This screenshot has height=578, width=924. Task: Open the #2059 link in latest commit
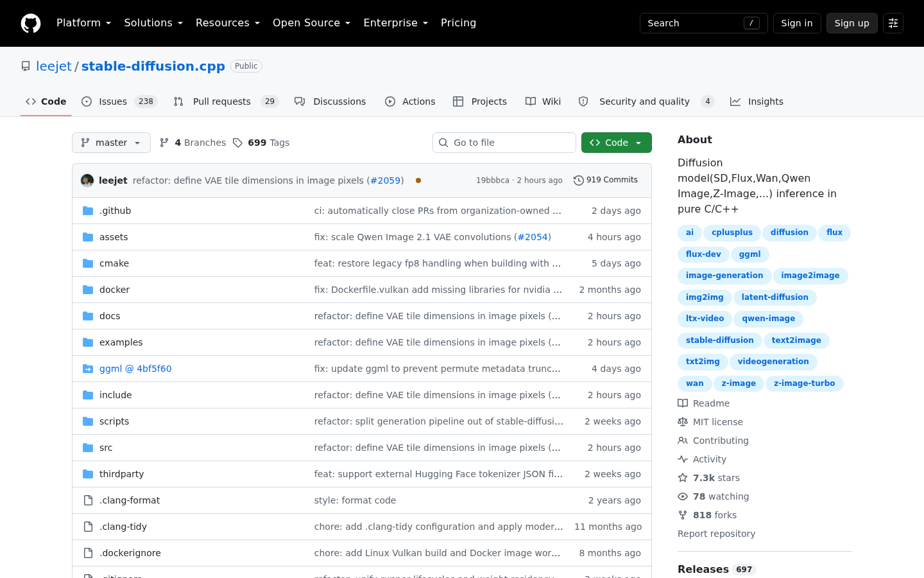point(385,180)
